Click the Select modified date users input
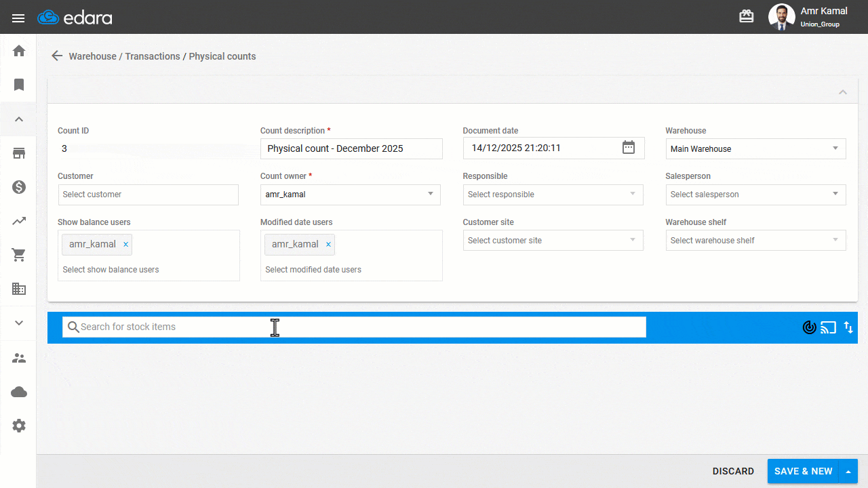The image size is (868, 488). 351,270
